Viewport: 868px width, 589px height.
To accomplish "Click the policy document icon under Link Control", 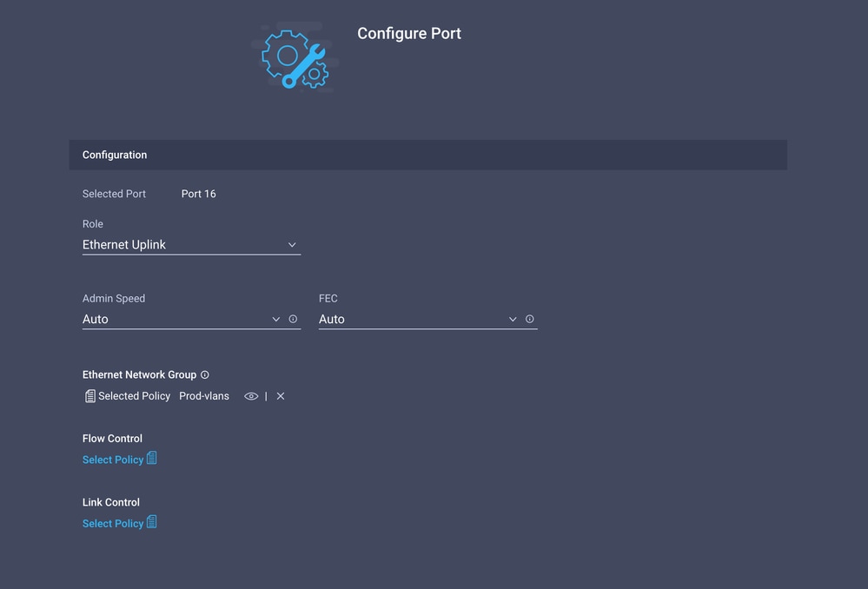I will [x=152, y=522].
